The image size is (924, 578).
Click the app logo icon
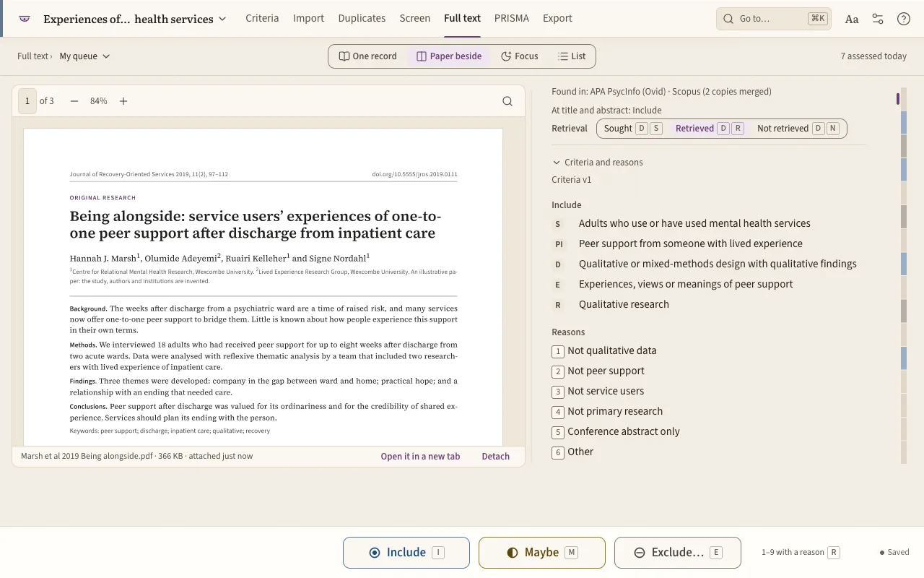25,19
